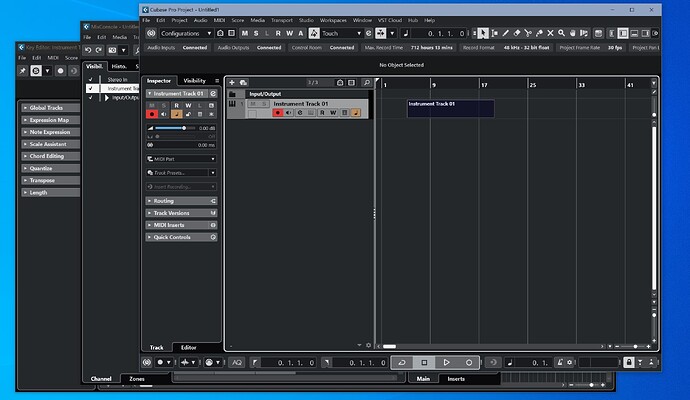690x400 pixels.
Task: Adjust the Inspector track volume slider
Action: point(184,128)
